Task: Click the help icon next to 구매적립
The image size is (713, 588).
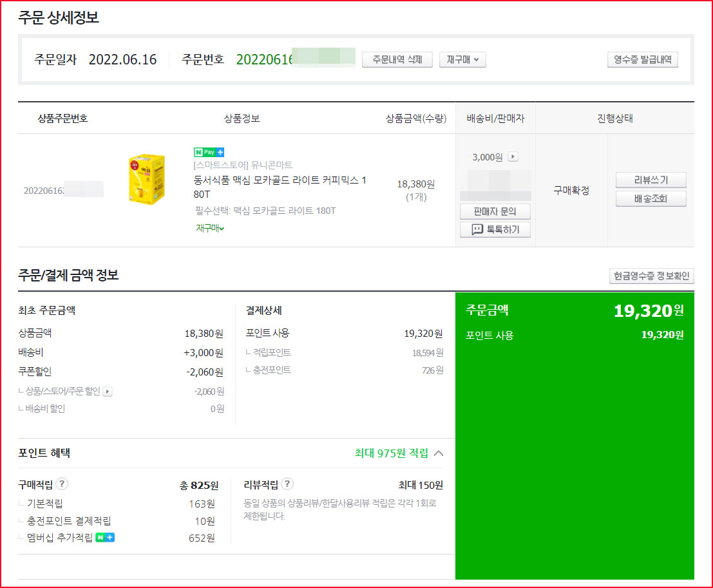Action: click(62, 484)
